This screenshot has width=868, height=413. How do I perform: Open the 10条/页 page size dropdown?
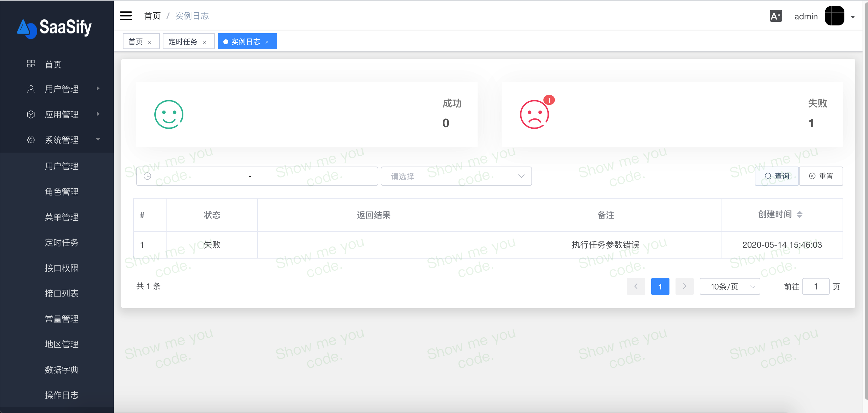729,286
